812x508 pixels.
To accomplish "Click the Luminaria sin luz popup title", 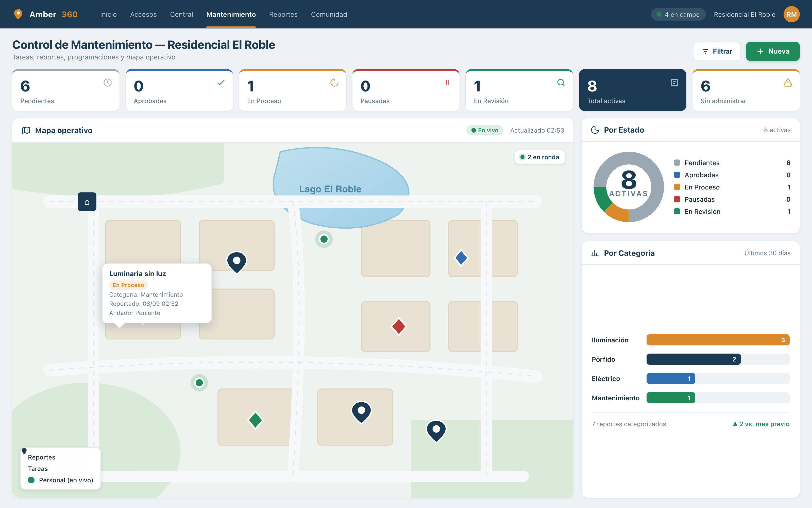I will pyautogui.click(x=138, y=274).
